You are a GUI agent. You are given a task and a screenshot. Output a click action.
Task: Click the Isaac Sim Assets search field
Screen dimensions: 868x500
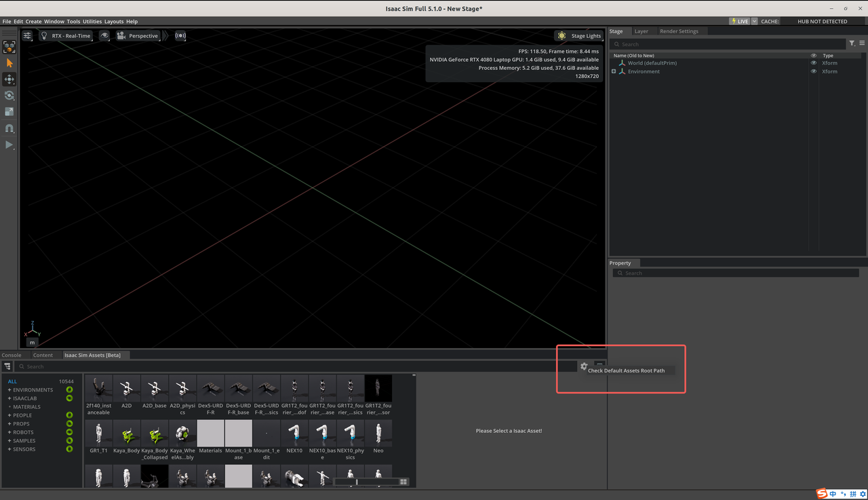(296, 366)
